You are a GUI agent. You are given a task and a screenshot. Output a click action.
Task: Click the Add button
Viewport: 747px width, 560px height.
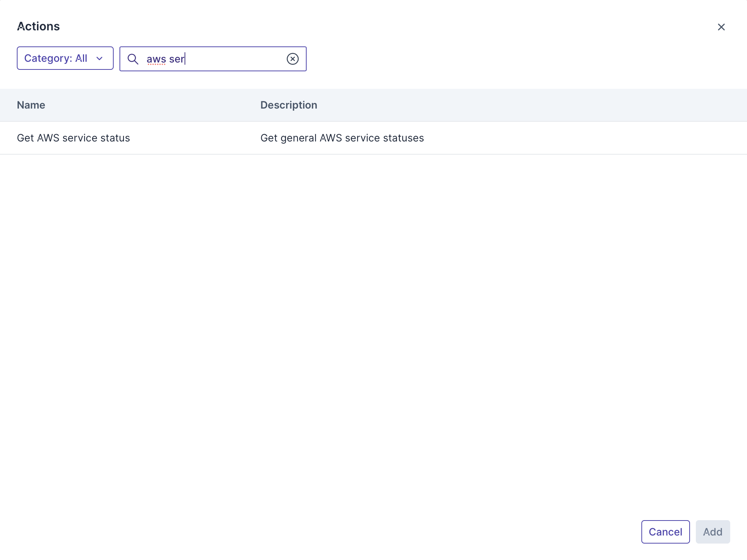tap(713, 532)
